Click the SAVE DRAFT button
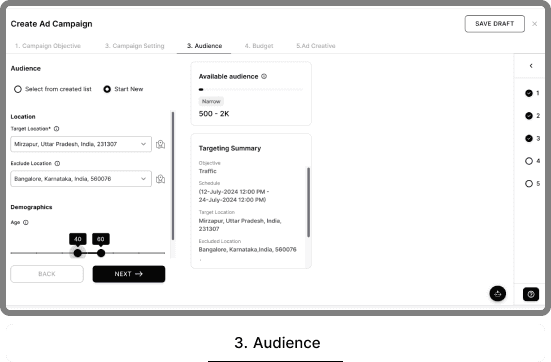Viewport: 551px width, 362px height. click(x=495, y=24)
